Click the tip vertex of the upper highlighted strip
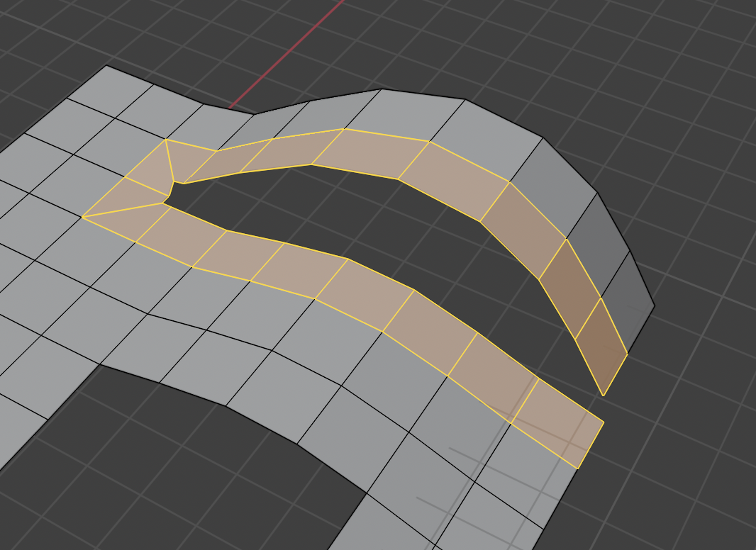Image resolution: width=756 pixels, height=550 pixels. (x=604, y=395)
